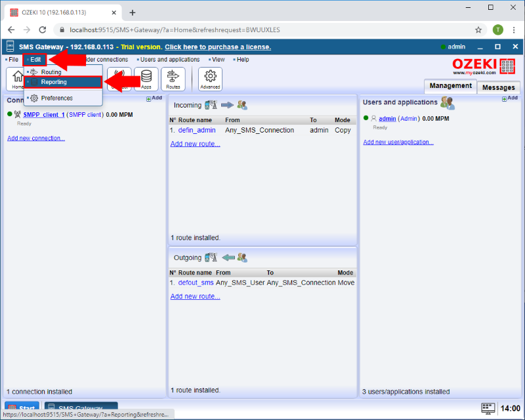Open the Users and applications menu

[168, 60]
